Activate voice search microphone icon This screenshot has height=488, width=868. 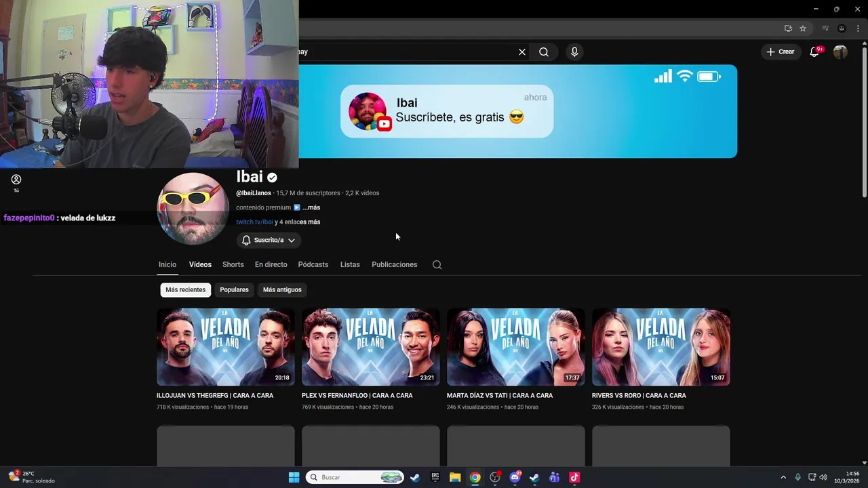pyautogui.click(x=574, y=52)
